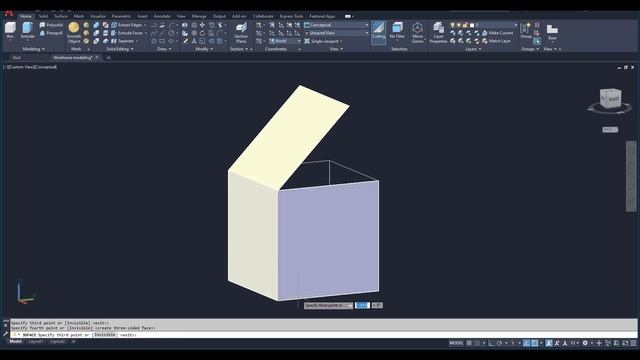Open Layer Properties manager

click(x=438, y=33)
